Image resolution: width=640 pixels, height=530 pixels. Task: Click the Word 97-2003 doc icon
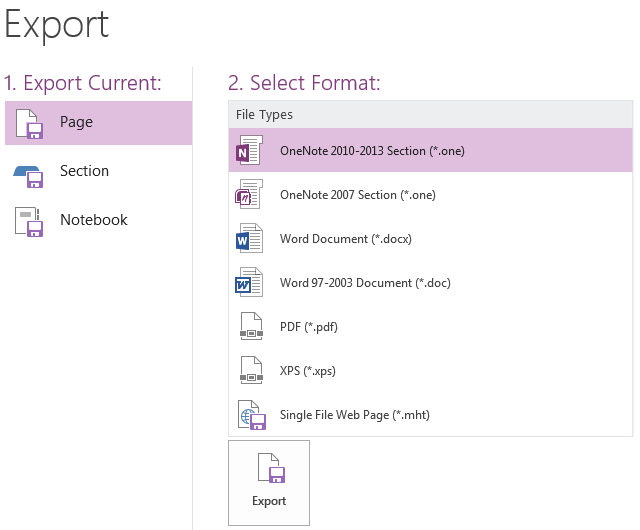pos(249,282)
